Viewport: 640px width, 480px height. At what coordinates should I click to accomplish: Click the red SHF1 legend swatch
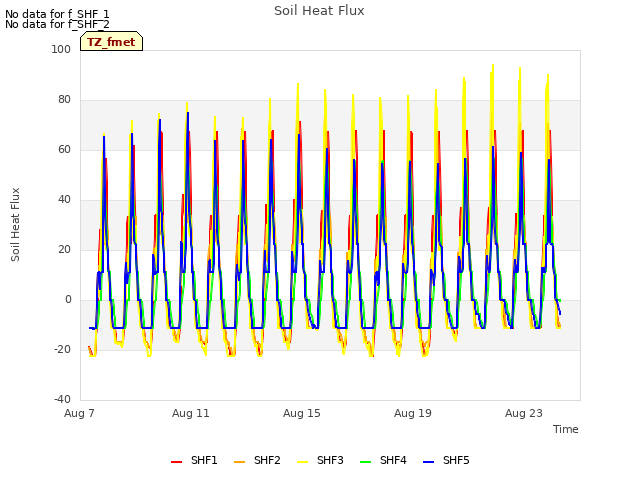click(x=176, y=461)
